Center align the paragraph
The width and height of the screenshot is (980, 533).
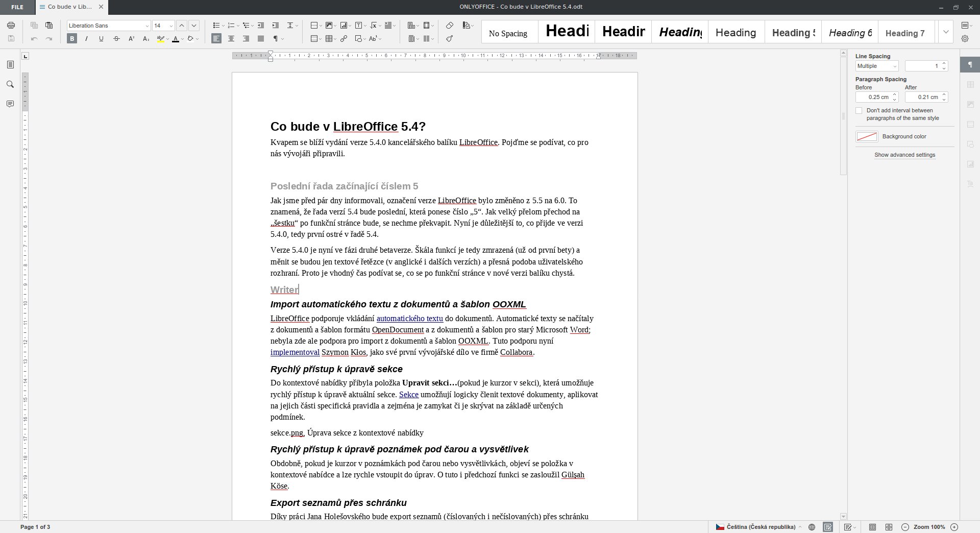[231, 39]
